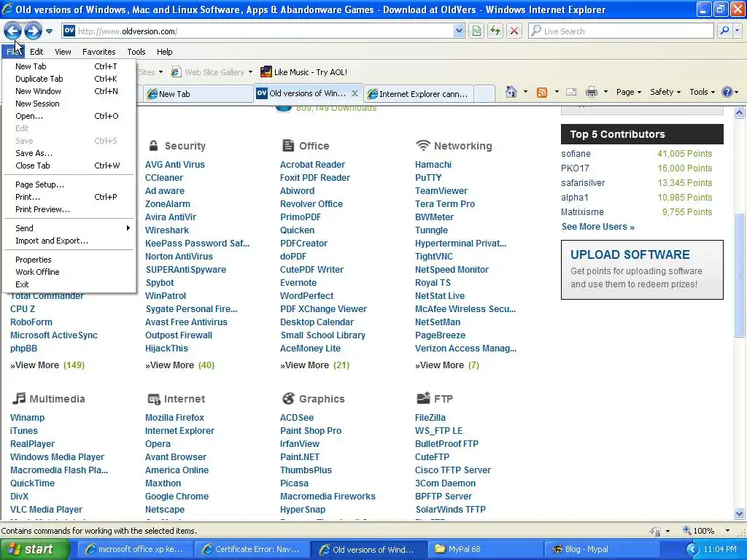
Task: Toggle Compatibility View icon
Action: click(476, 31)
